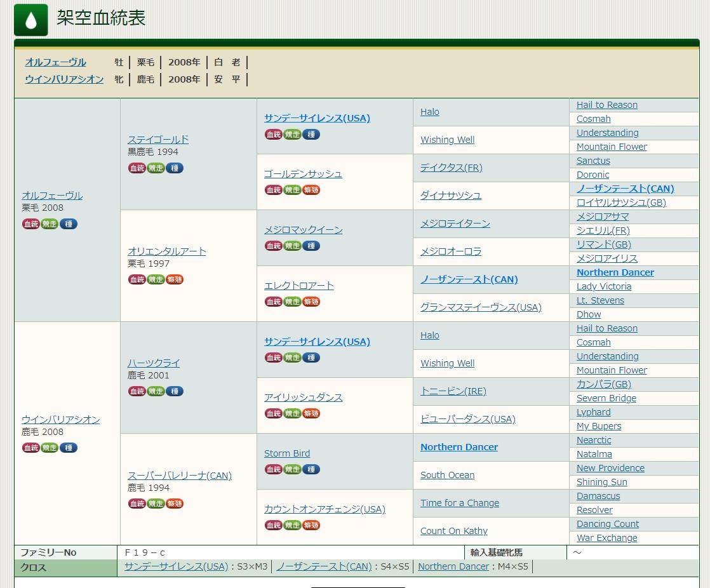The image size is (710, 588).
Task: Open the War Exchange link
Action: (x=606, y=538)
